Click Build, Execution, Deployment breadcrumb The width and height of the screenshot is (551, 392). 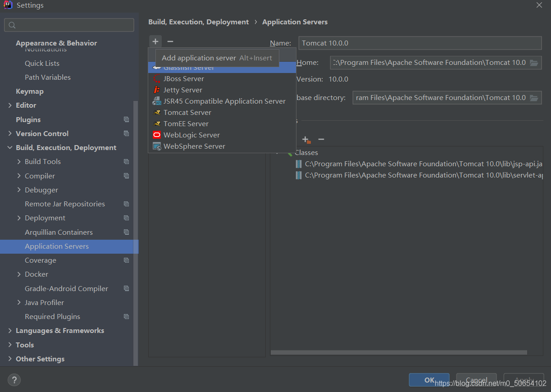point(198,22)
